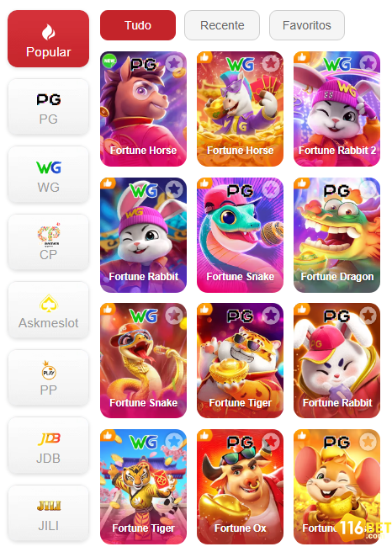Open the JDB provider category

click(x=48, y=446)
